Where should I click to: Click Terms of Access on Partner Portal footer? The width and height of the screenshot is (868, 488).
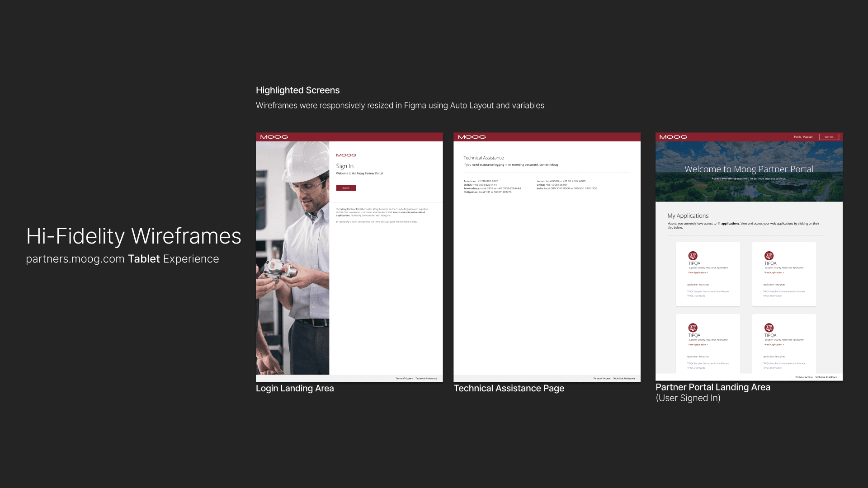click(803, 377)
